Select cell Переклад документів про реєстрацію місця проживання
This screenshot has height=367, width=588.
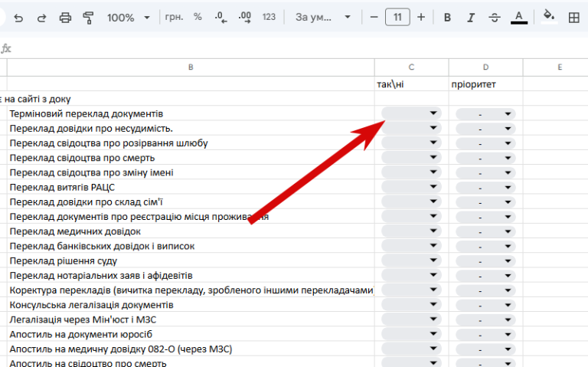point(191,216)
